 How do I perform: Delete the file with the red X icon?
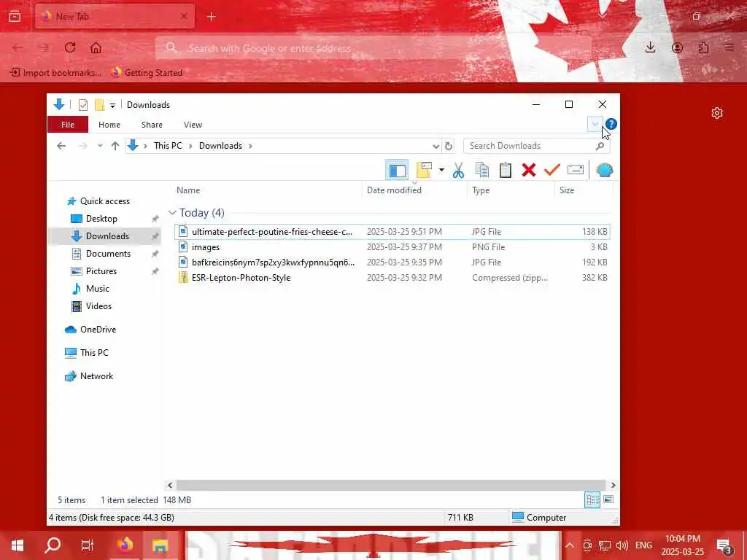[528, 170]
